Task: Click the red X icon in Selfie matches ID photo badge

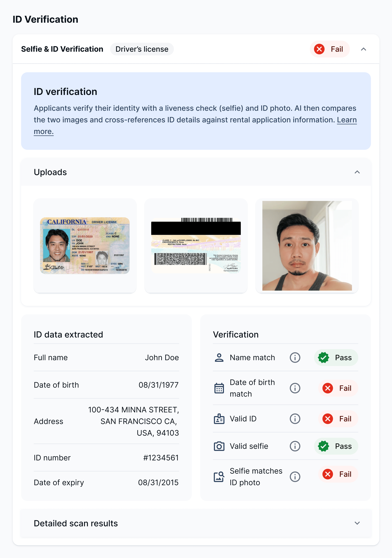Action: tap(327, 474)
